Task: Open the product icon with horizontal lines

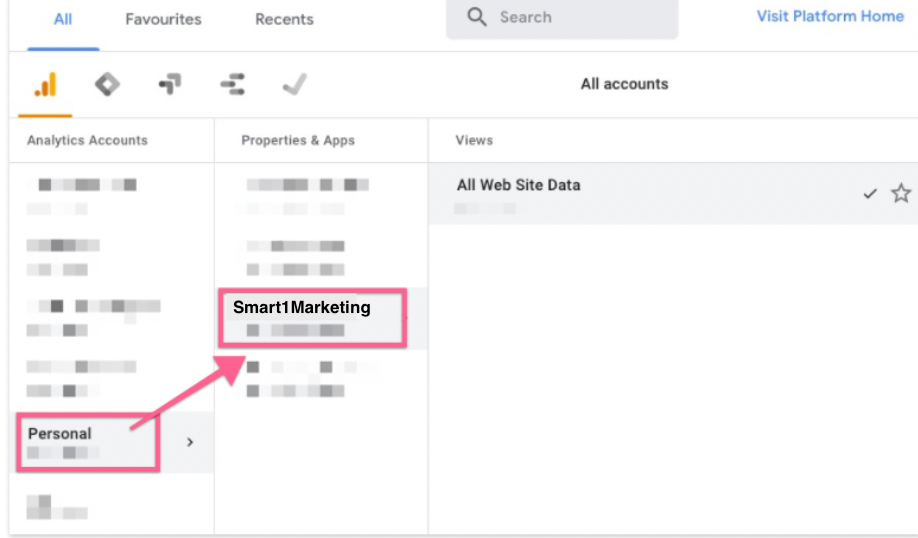Action: tap(232, 85)
